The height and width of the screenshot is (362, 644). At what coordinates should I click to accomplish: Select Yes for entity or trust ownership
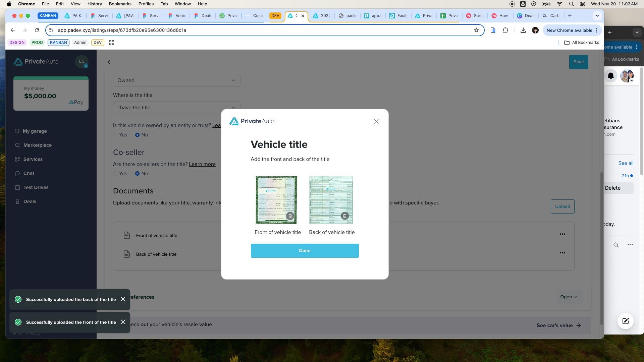[x=115, y=135]
